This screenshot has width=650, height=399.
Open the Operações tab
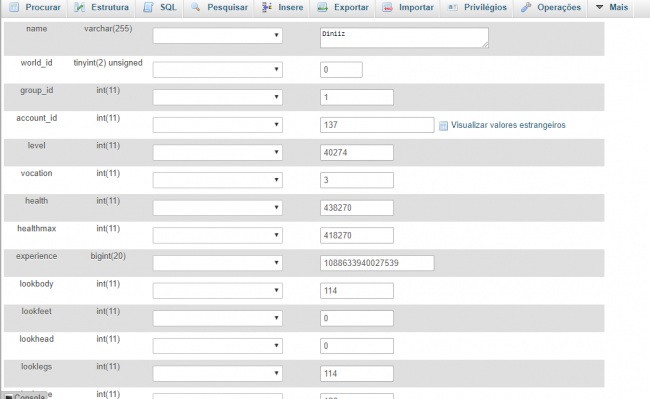coord(551,7)
